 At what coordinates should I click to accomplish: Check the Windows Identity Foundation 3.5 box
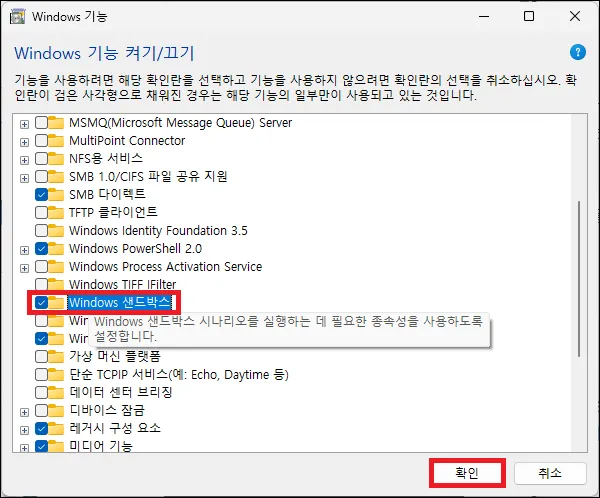click(x=41, y=230)
